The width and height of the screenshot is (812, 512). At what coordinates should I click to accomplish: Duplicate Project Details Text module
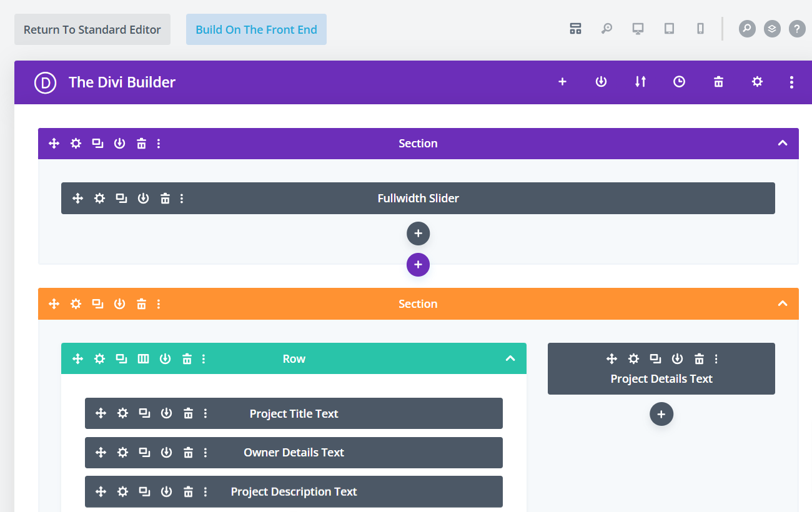[655, 358]
